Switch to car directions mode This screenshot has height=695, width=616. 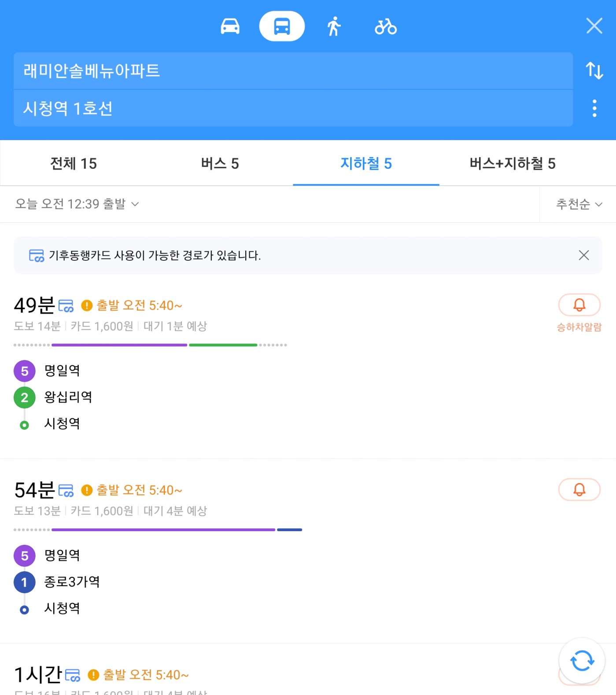pyautogui.click(x=230, y=26)
